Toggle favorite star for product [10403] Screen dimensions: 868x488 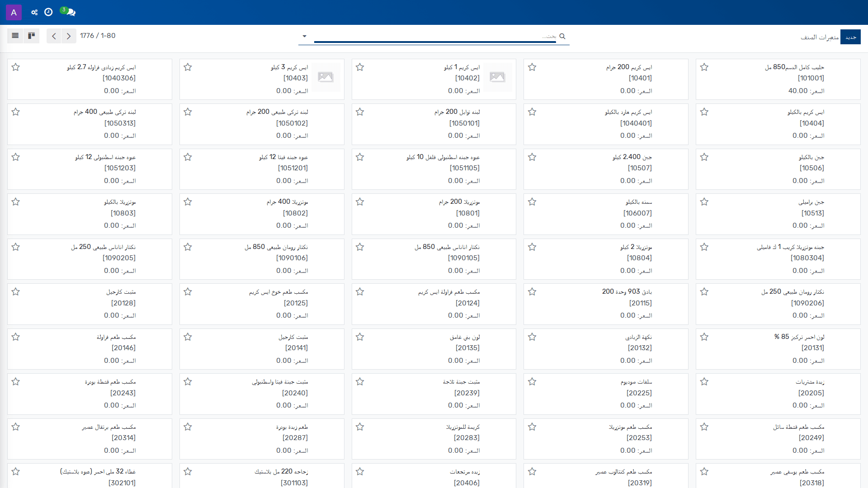[x=188, y=67]
